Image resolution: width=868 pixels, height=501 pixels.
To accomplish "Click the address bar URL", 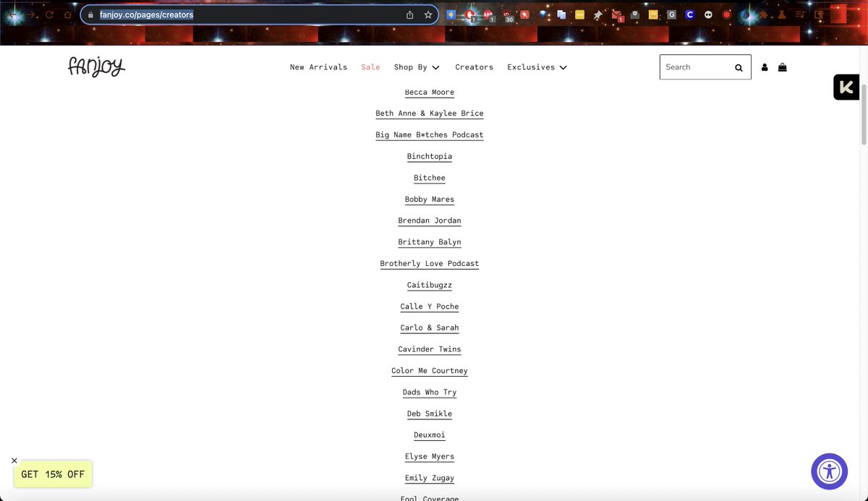I will tap(146, 14).
